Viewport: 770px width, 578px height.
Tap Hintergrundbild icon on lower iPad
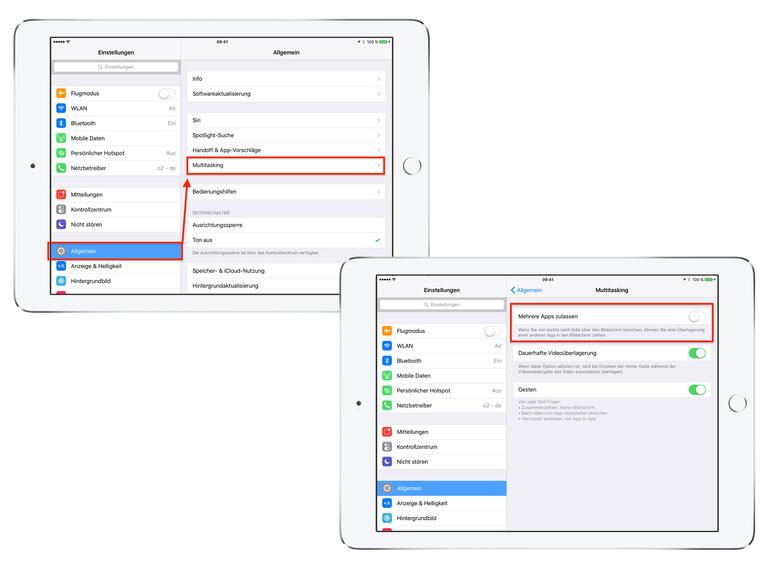pos(387,518)
